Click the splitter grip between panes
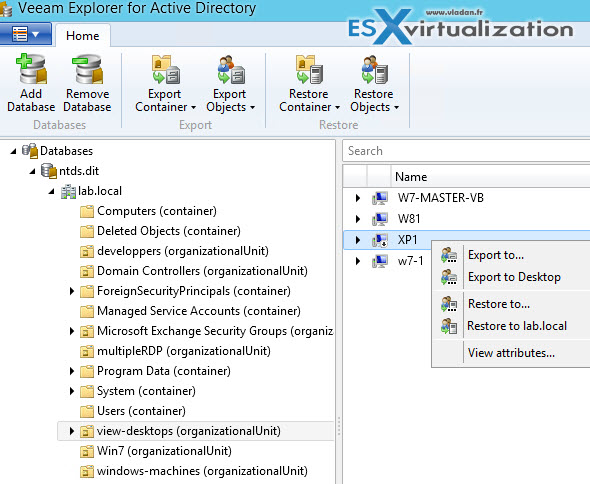590x484 pixels. (x=339, y=426)
